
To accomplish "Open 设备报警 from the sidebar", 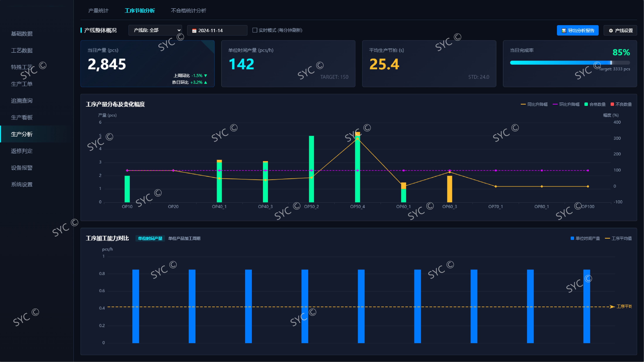I will [x=22, y=168].
